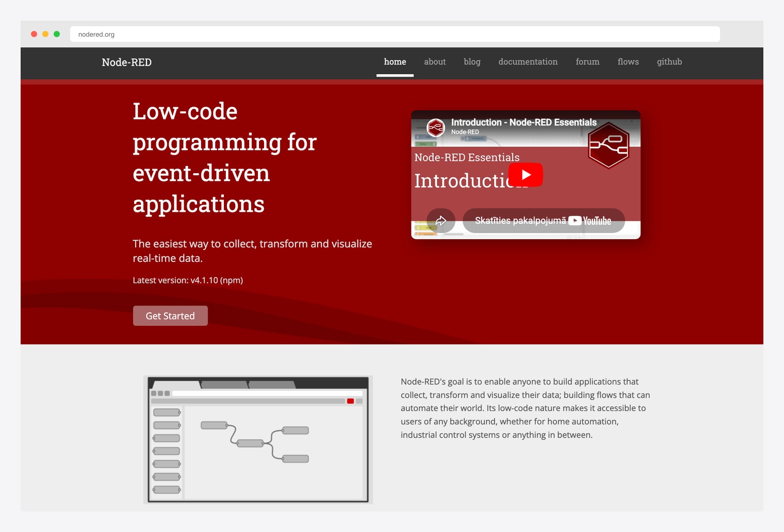Click the green browser maximize dot
The width and height of the screenshot is (784, 532).
point(57,34)
